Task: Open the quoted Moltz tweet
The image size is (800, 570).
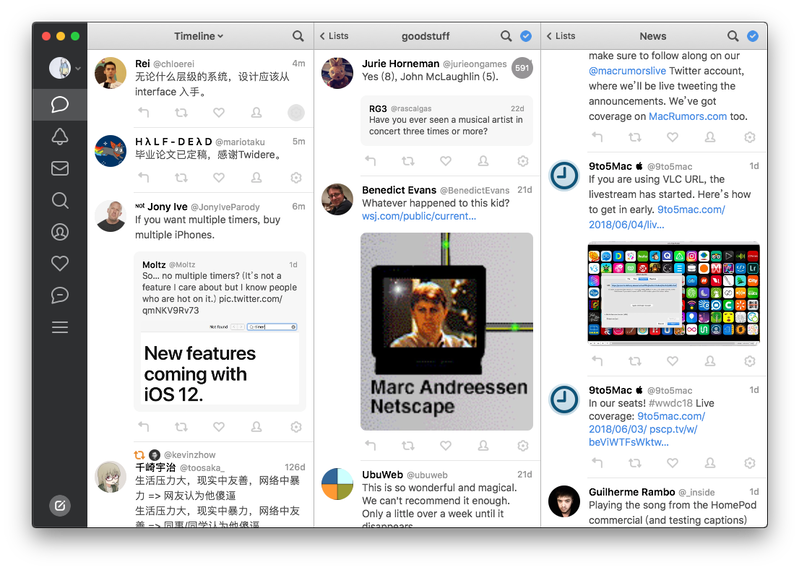Action: [220, 332]
